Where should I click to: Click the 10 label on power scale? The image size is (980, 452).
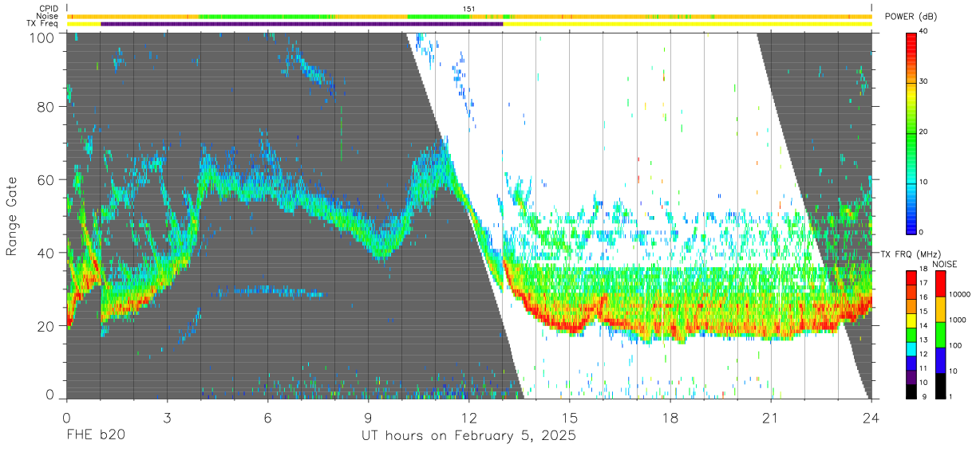coord(925,182)
